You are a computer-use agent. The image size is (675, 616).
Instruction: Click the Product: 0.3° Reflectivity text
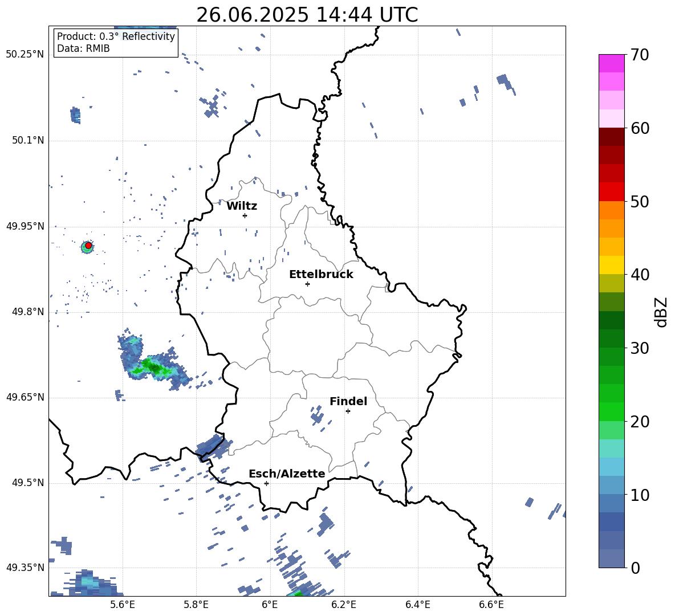point(116,36)
